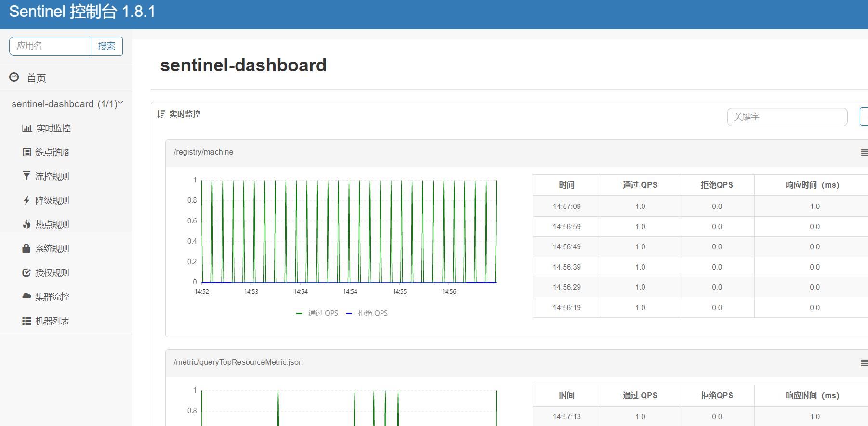Click 通过 QPS column header in /registry/machine table
The width and height of the screenshot is (868, 426).
[x=640, y=185]
